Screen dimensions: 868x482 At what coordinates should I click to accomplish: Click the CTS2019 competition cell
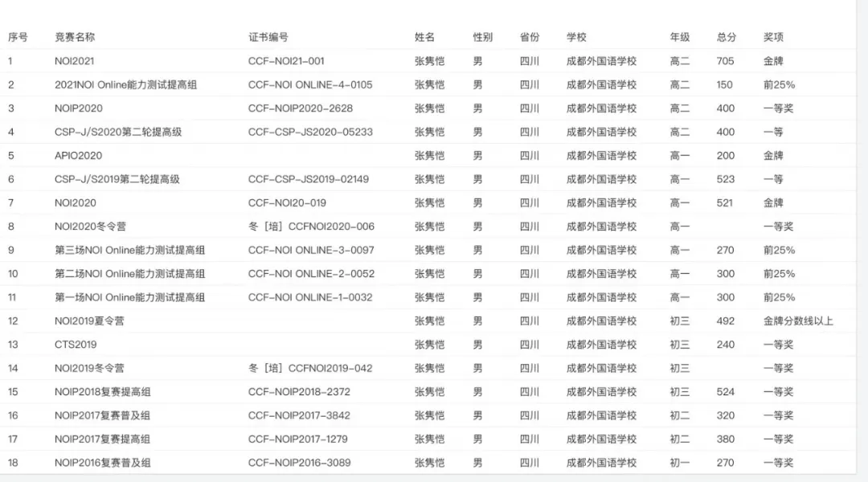(x=76, y=345)
